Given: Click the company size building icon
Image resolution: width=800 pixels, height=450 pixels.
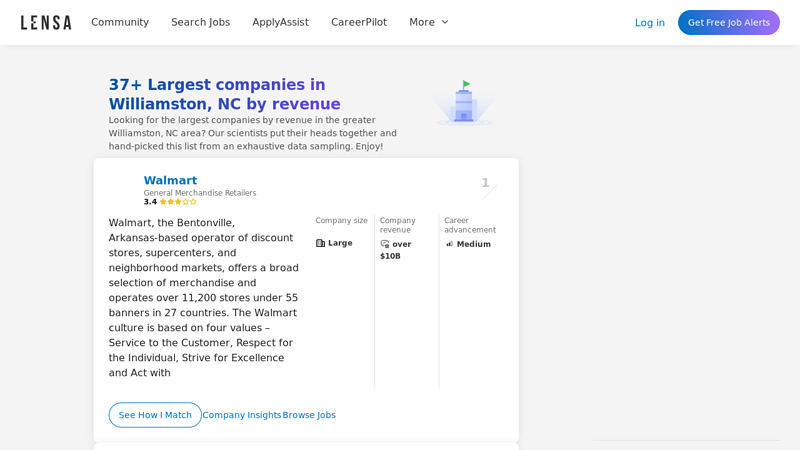Looking at the screenshot, I should (320, 243).
